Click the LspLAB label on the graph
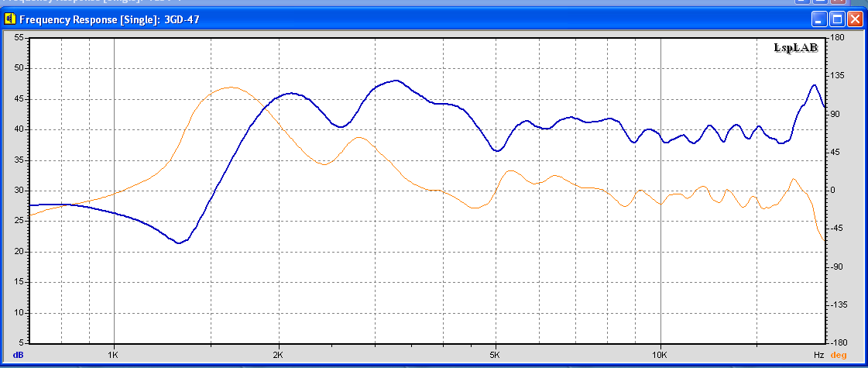Viewport: 868px width, 368px height. (x=795, y=48)
